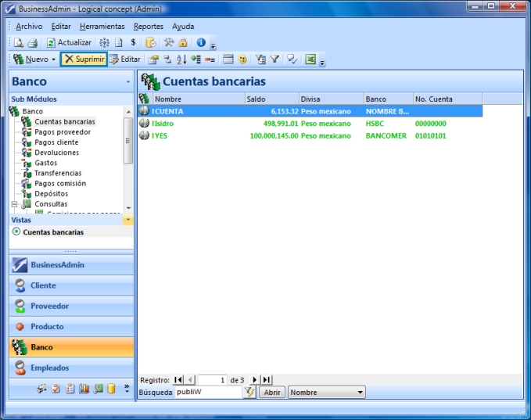Select Transferencias in the module tree
531x420 pixels.
click(x=58, y=173)
